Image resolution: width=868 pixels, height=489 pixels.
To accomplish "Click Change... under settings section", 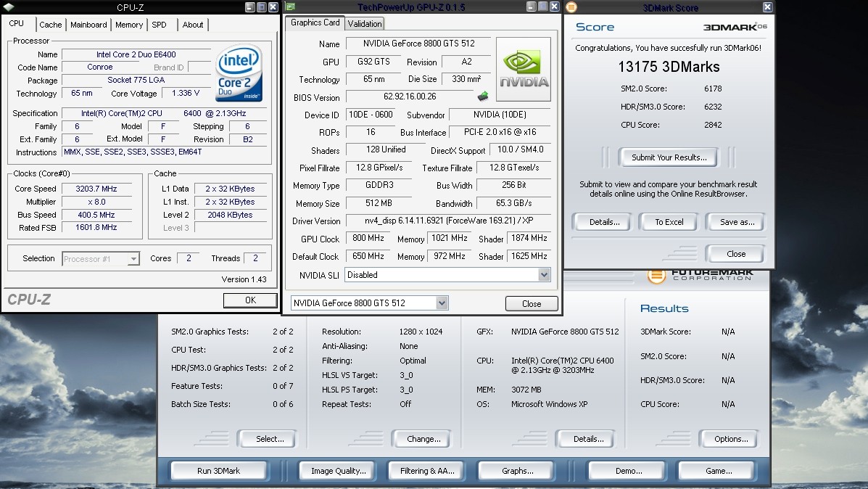I will (423, 439).
